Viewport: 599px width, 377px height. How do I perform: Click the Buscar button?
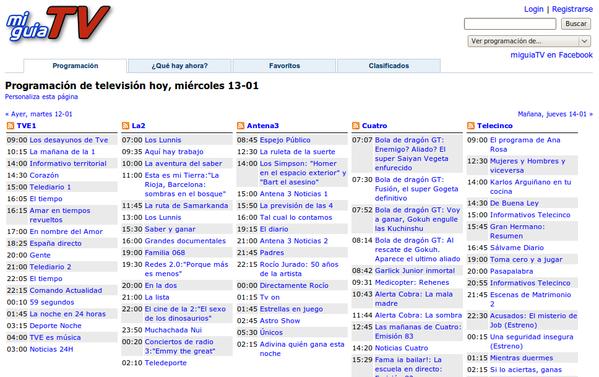click(x=576, y=24)
